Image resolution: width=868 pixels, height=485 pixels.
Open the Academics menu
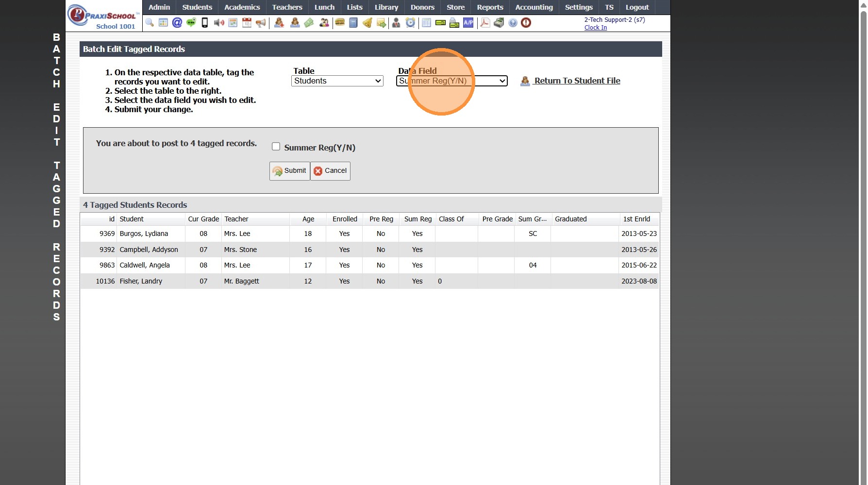[242, 7]
